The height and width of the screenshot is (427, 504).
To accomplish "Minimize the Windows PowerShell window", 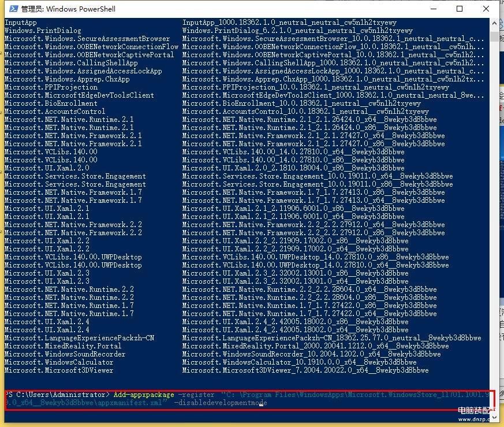I will click(434, 9).
